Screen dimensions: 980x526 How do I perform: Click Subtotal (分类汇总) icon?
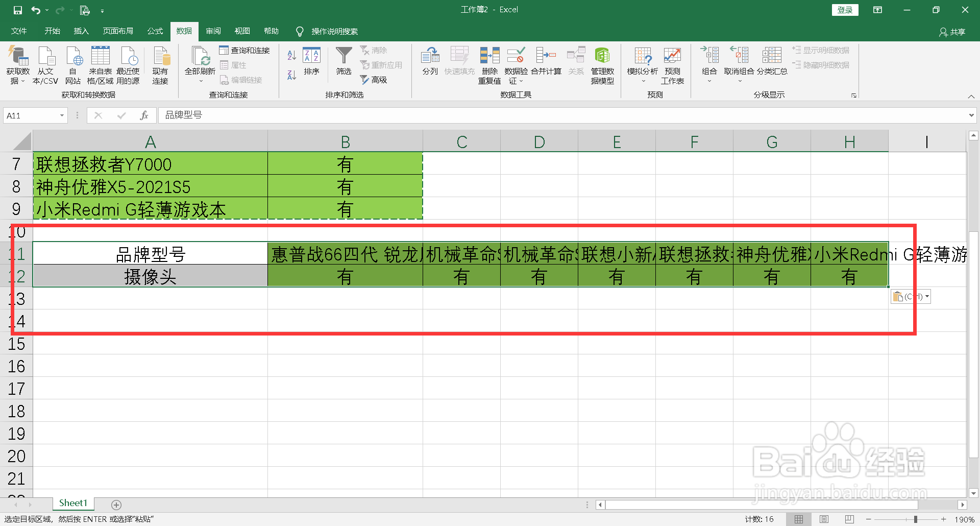coord(772,61)
